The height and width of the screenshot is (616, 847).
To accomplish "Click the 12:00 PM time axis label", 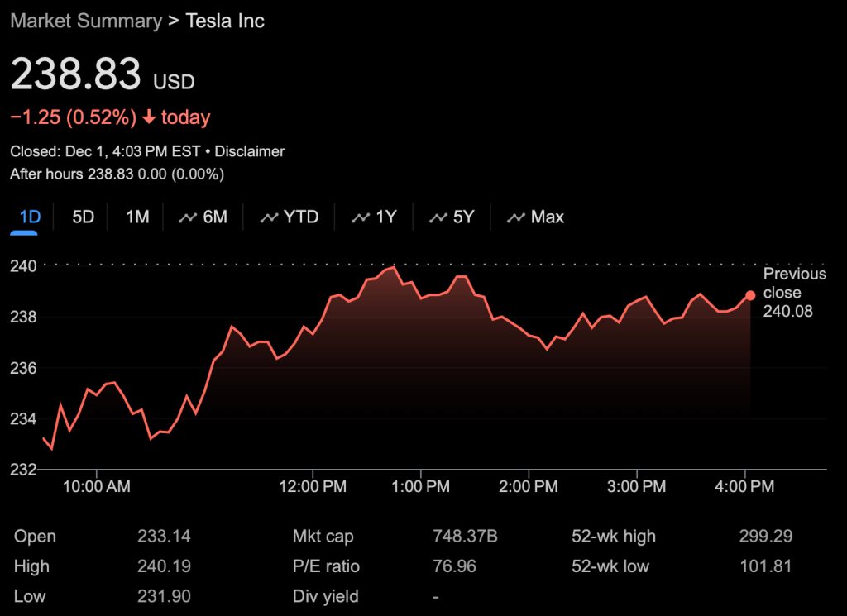I will click(313, 486).
